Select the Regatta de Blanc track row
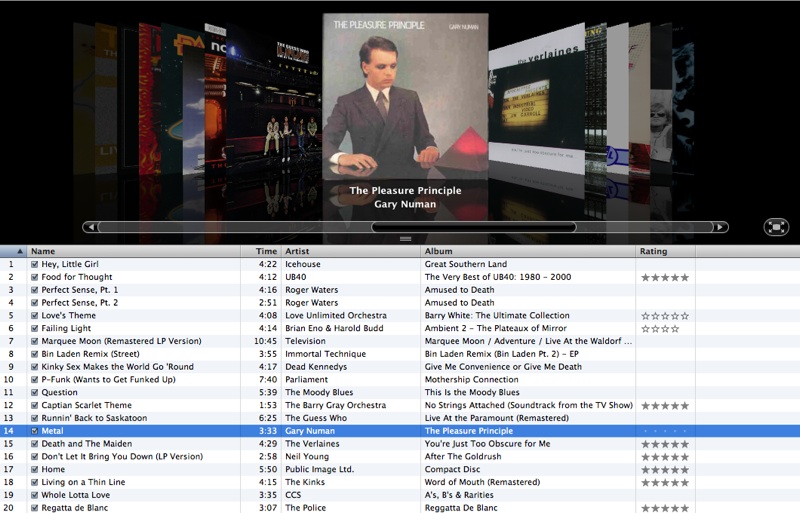800x513 pixels. (400, 508)
